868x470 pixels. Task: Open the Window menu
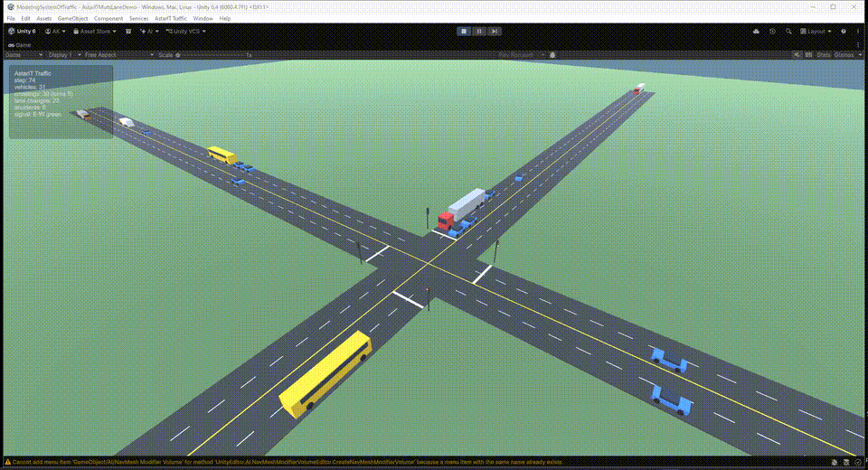tap(203, 18)
